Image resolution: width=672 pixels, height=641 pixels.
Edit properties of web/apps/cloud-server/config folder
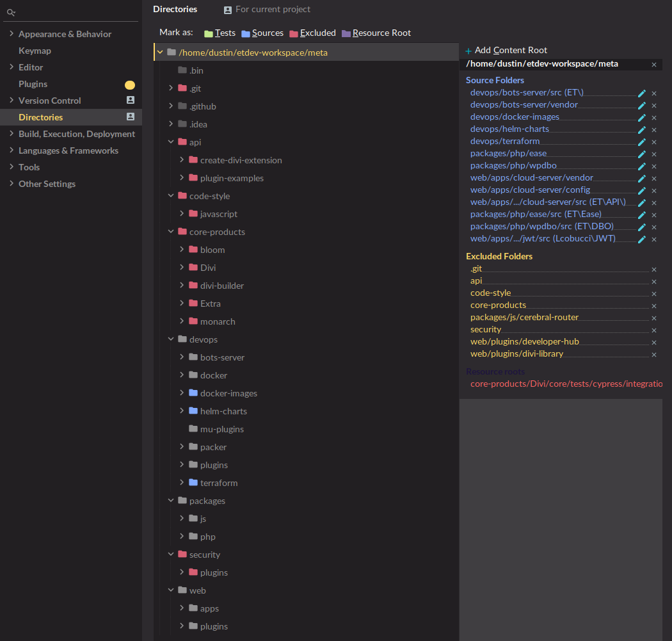coord(641,190)
